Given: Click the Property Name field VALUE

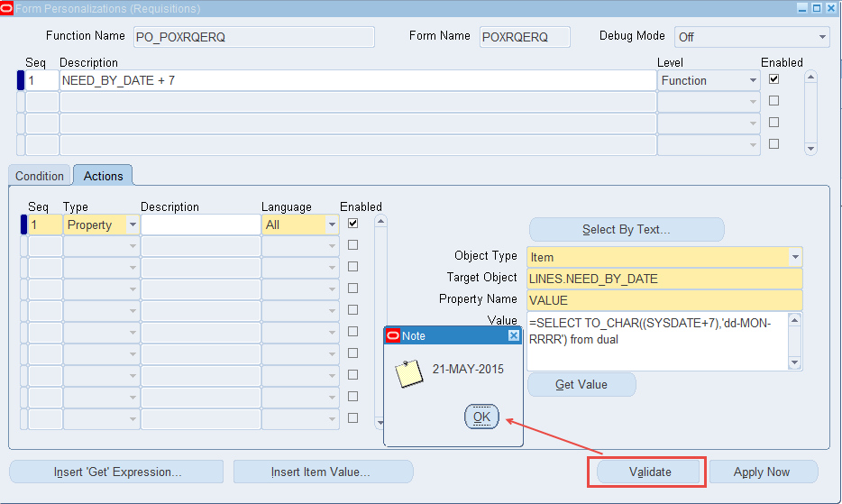Looking at the screenshot, I should [664, 300].
